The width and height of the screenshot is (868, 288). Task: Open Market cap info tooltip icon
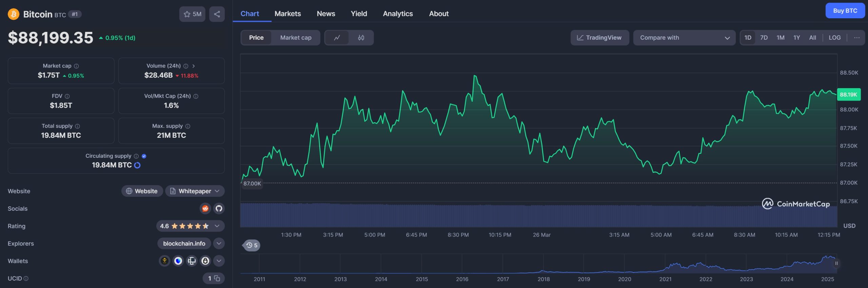(x=76, y=66)
